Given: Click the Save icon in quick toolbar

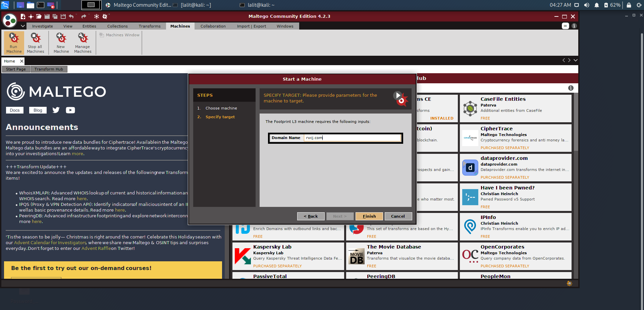Looking at the screenshot, I should point(47,16).
